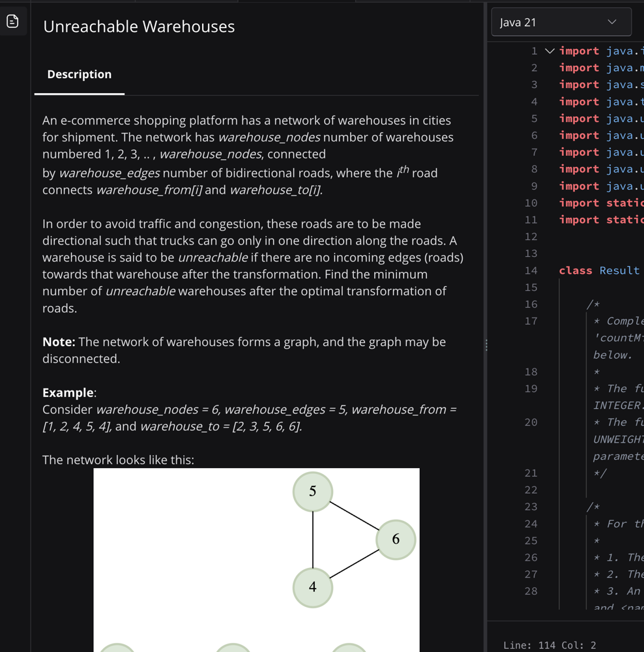The image size is (644, 652).
Task: Click the empty line 12 in editor
Action: (600, 237)
